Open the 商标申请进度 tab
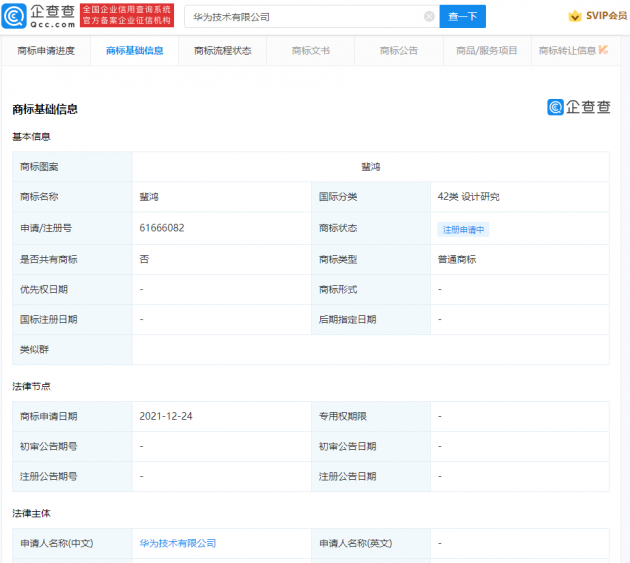Image resolution: width=630 pixels, height=563 pixels. tap(46, 50)
